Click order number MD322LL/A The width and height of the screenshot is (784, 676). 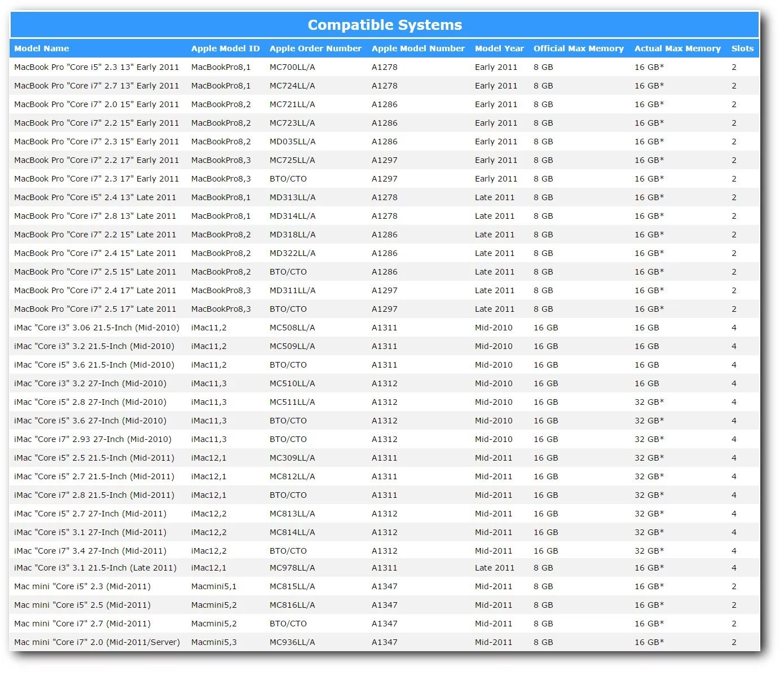click(293, 253)
